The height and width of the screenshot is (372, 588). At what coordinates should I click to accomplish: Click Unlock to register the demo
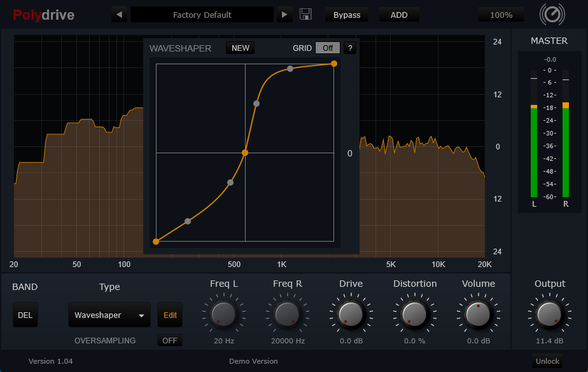pos(547,361)
